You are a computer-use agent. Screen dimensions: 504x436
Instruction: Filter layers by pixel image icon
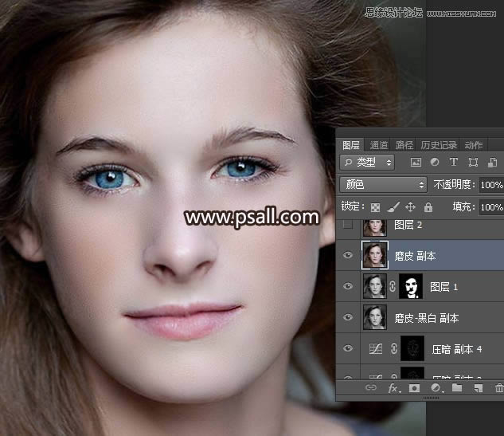[x=416, y=163]
